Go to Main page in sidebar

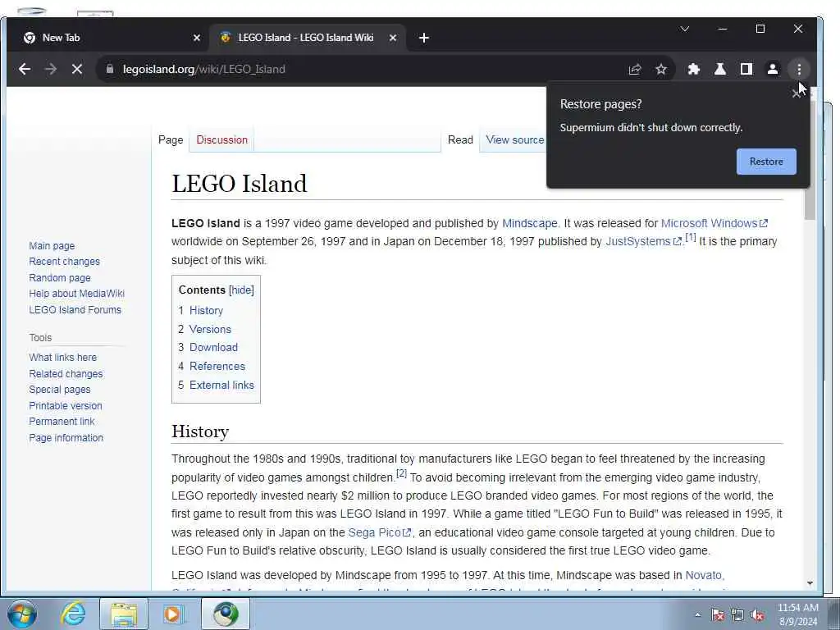52,245
